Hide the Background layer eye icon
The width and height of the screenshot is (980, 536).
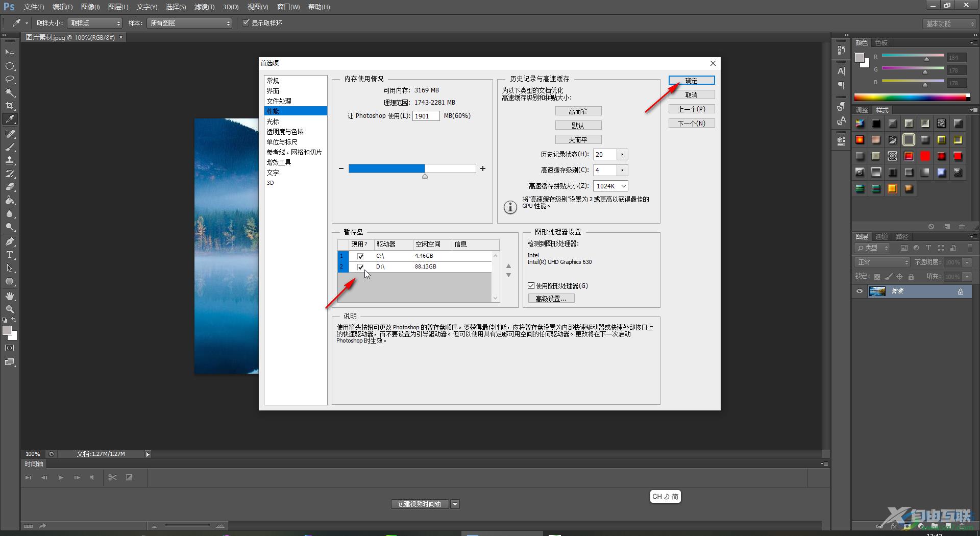pyautogui.click(x=860, y=291)
